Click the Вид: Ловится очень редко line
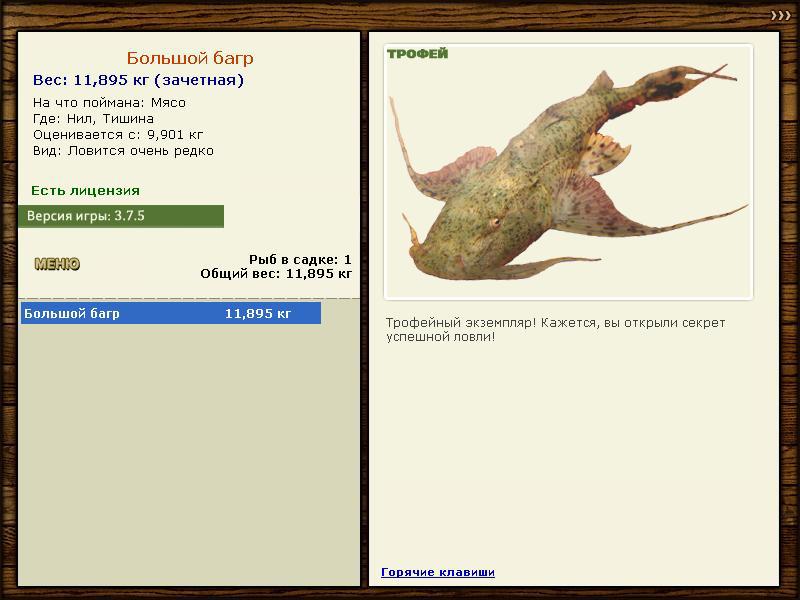This screenshot has height=600, width=800. click(123, 151)
